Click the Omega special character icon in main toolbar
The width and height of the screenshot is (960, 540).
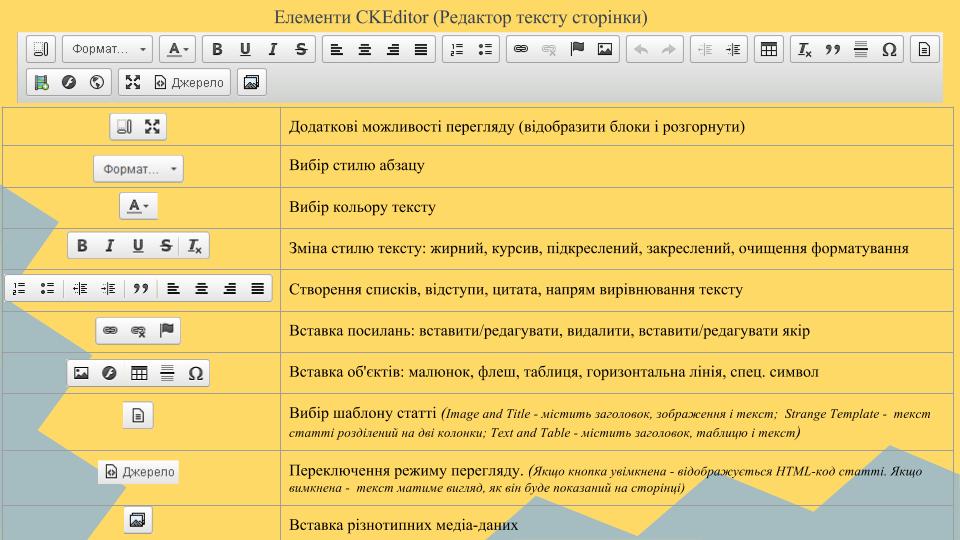889,49
